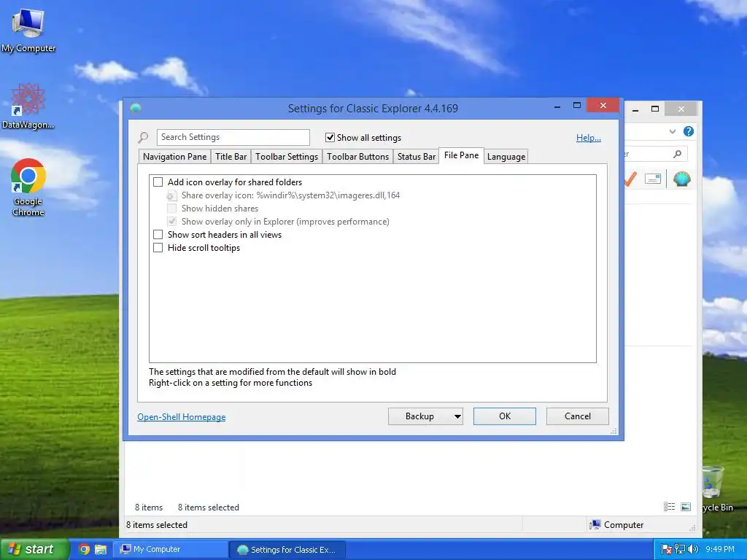Switch to the Navigation Pane tab

tap(175, 157)
